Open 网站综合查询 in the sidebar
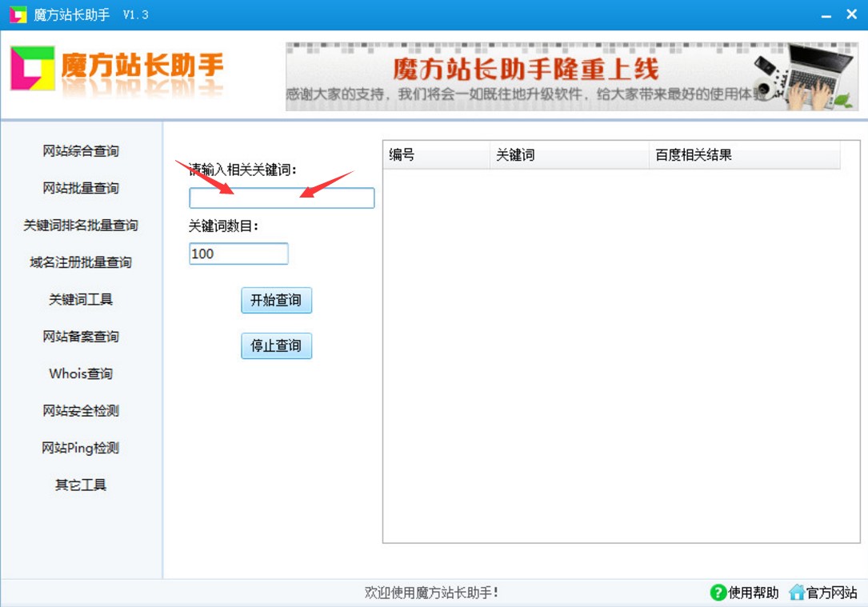 tap(81, 151)
